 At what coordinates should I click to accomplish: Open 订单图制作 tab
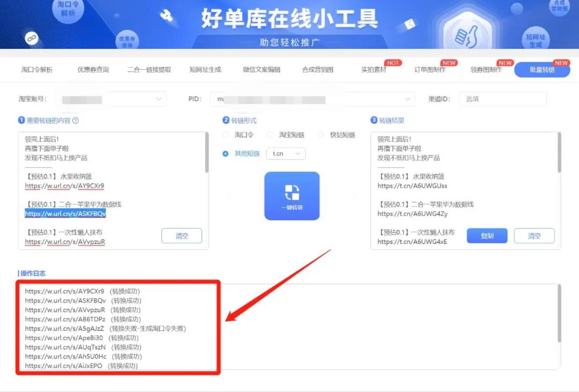point(430,70)
